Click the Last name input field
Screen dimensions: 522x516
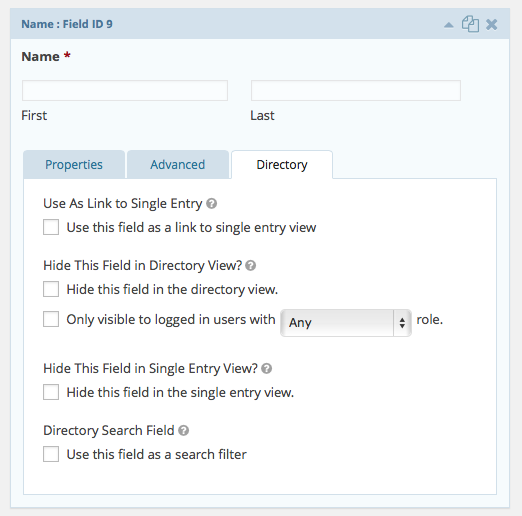pos(356,90)
